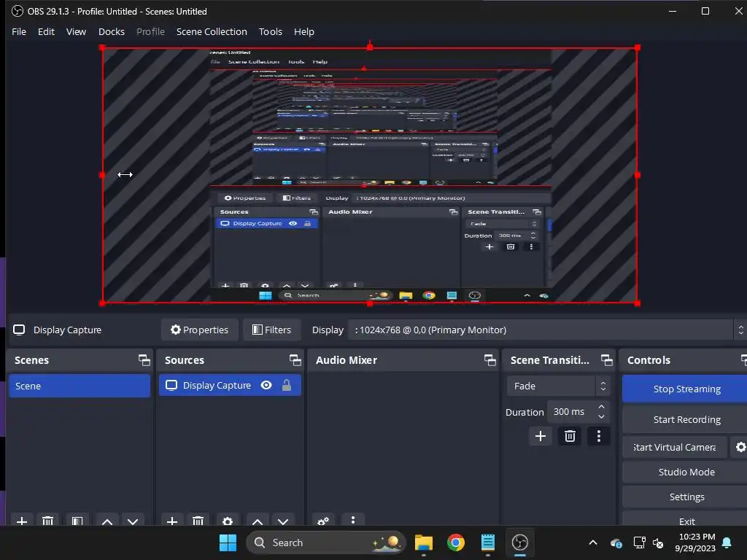Open the View menu
Viewport: 747px width, 560px height.
coord(76,31)
